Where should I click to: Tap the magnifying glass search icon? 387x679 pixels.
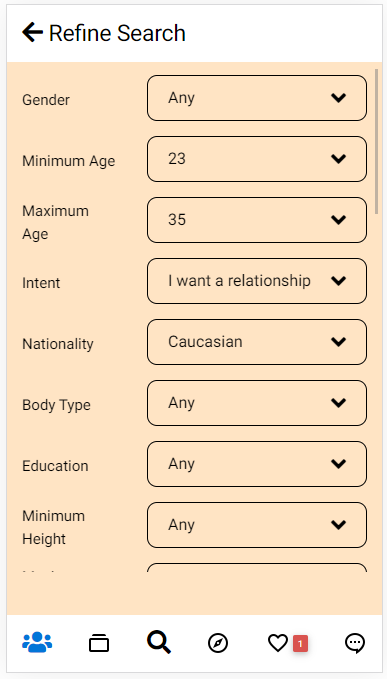point(159,642)
